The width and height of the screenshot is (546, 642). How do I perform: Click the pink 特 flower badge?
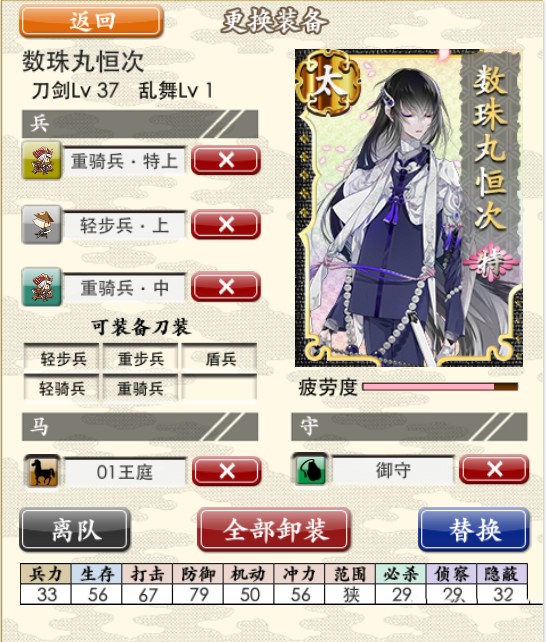coord(491,263)
